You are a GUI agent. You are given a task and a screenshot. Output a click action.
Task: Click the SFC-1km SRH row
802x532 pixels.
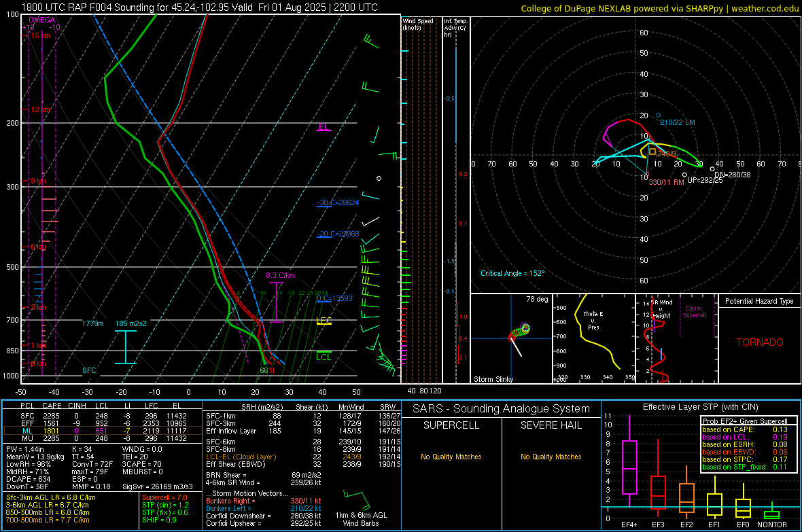tap(303, 416)
